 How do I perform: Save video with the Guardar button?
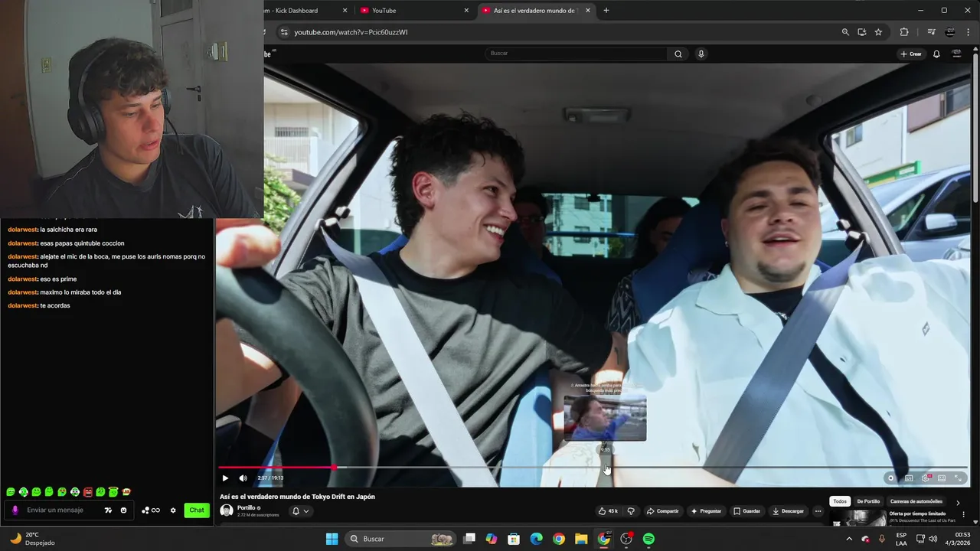[747, 511]
